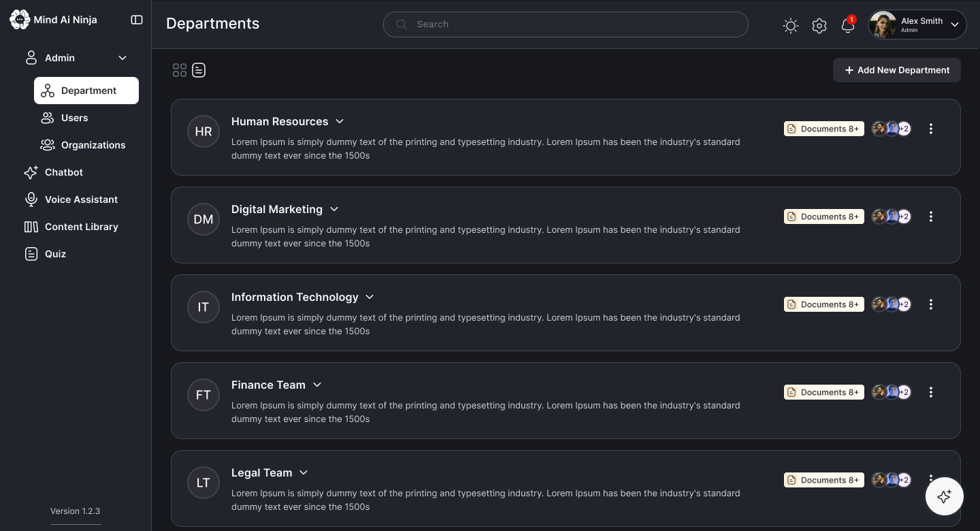Open Human Resources three-dot menu
This screenshot has height=531, width=980.
click(931, 129)
